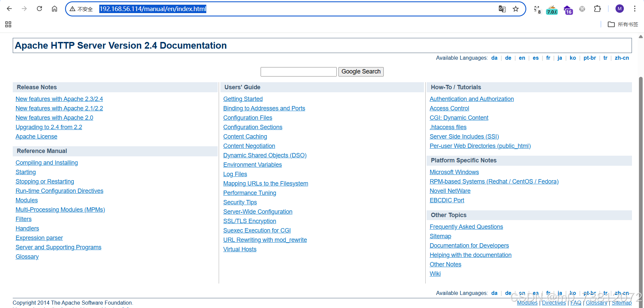Reload the current page

tap(39, 9)
